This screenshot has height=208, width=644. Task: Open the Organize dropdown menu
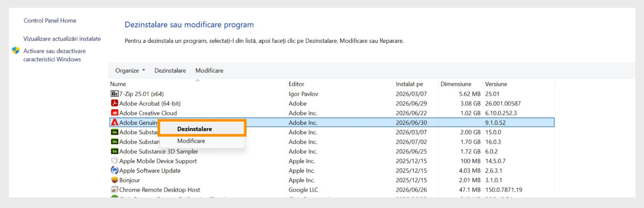click(130, 71)
